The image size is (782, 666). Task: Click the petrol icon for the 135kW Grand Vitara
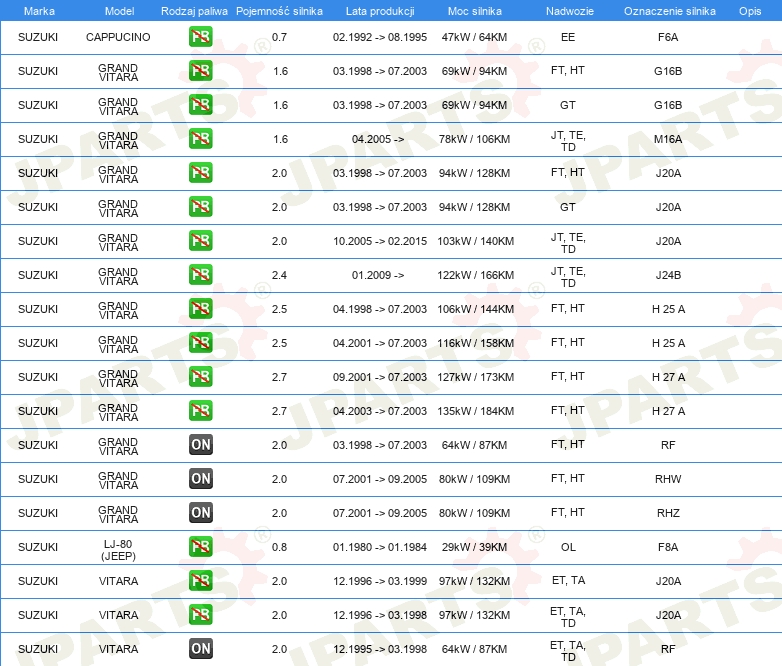(200, 411)
